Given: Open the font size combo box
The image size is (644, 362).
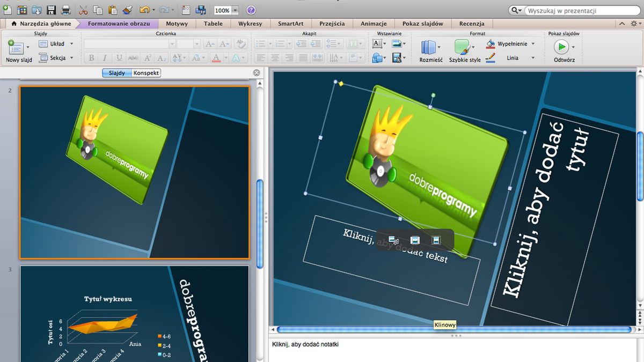Looking at the screenshot, I should point(188,44).
